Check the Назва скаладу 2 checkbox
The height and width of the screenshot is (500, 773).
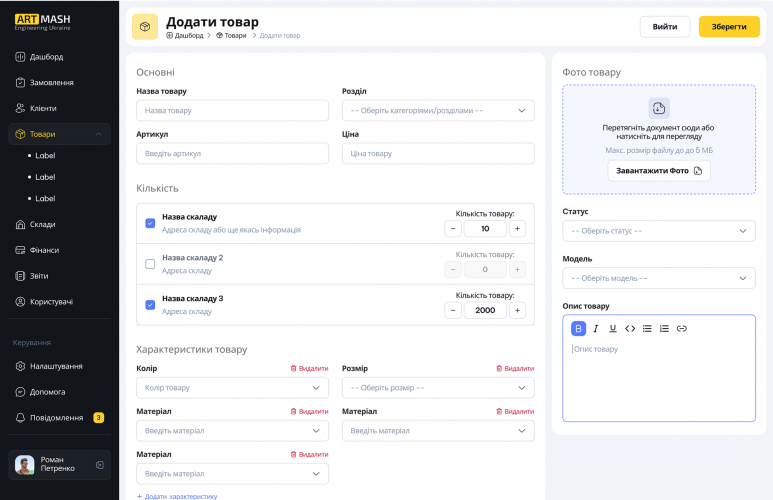(x=150, y=264)
